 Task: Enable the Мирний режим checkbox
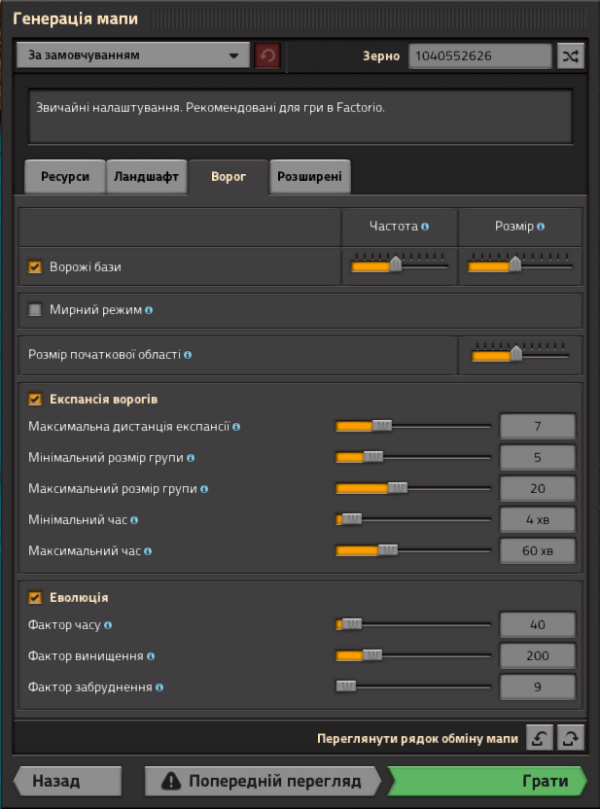pyautogui.click(x=35, y=310)
